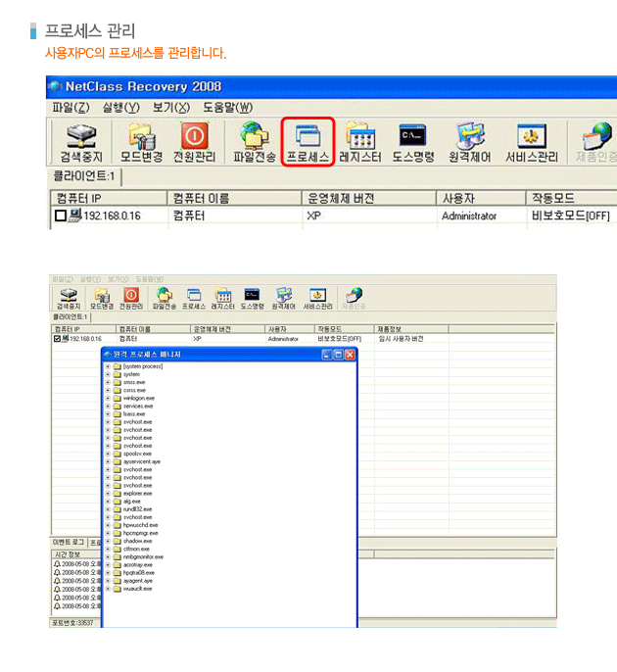617x672 pixels.
Task: Click folder icon of rundll32.exe process
Action: tap(118, 509)
